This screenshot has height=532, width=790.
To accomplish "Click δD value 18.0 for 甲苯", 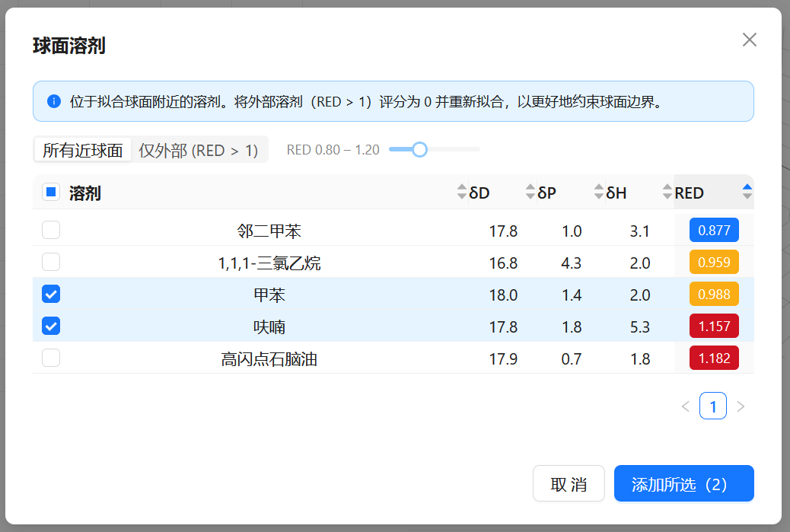I will click(x=503, y=295).
